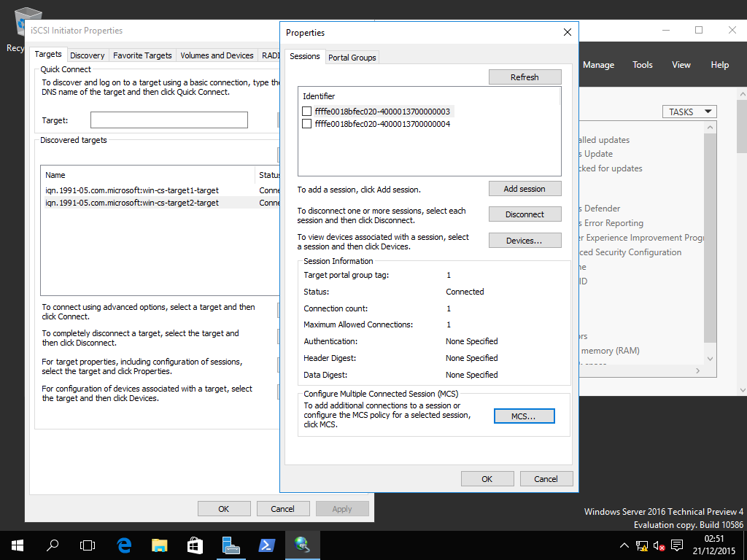
Task: Click the Refresh button
Action: coord(525,77)
